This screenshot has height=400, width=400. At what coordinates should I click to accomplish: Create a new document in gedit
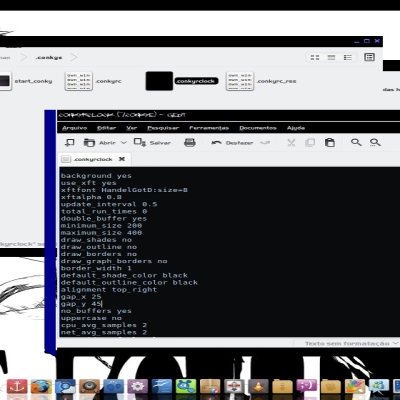(x=69, y=143)
